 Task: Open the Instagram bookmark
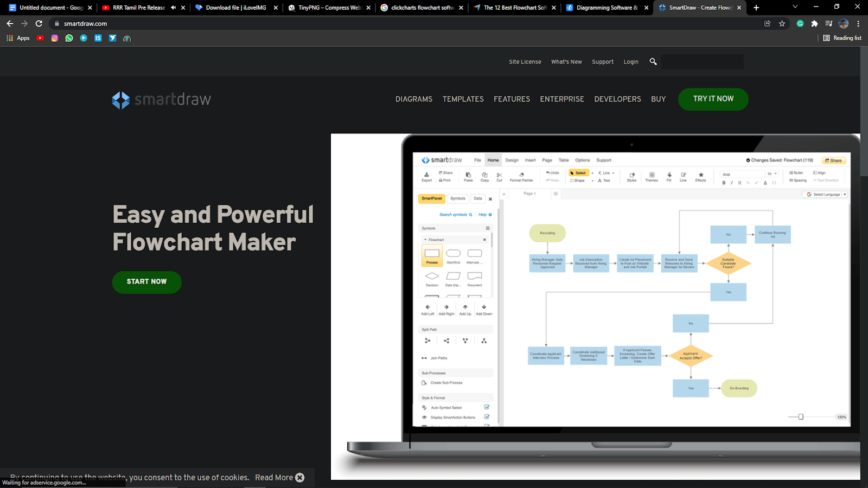click(x=55, y=38)
